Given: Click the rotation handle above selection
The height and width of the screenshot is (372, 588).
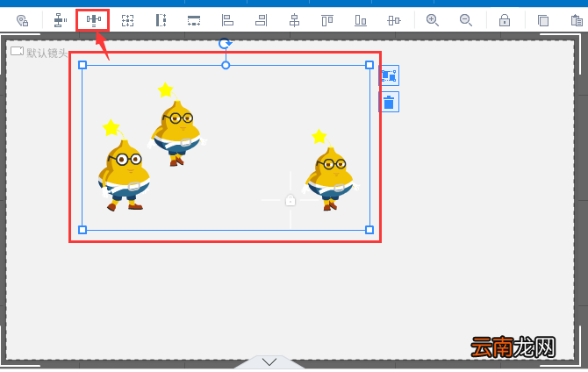Looking at the screenshot, I should (x=225, y=44).
